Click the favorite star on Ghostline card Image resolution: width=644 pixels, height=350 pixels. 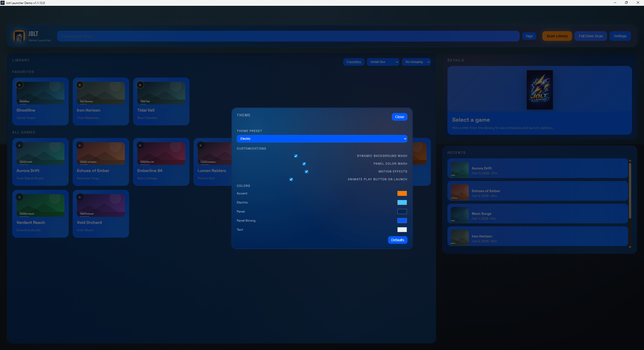19,85
